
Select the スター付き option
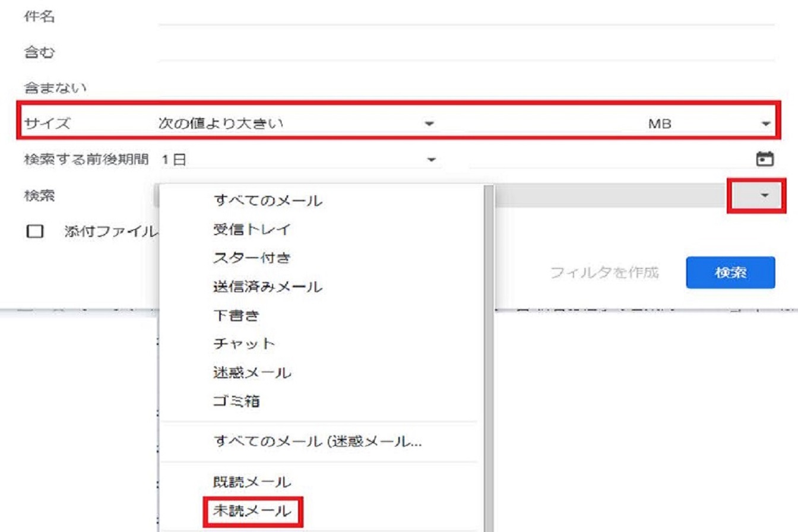click(251, 258)
